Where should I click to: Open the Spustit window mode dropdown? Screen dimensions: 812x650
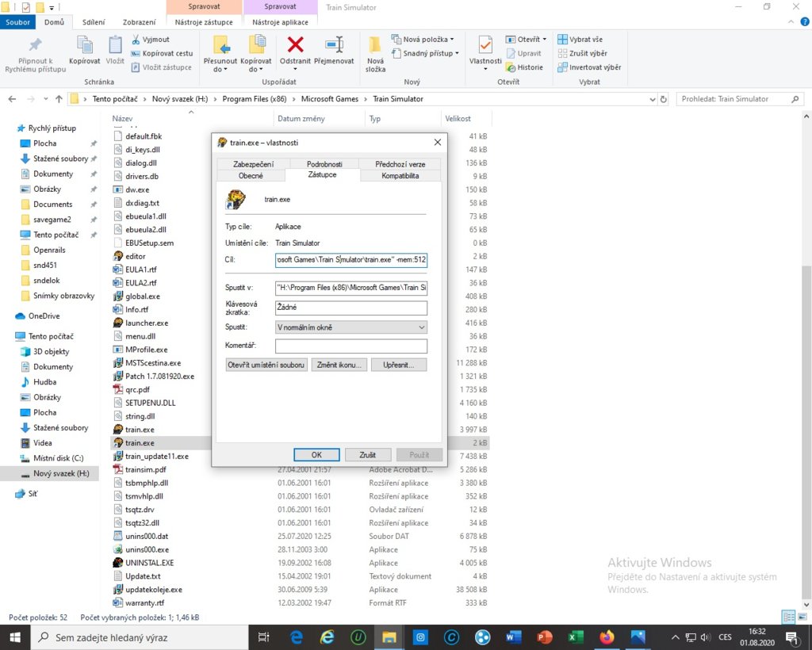tap(350, 327)
